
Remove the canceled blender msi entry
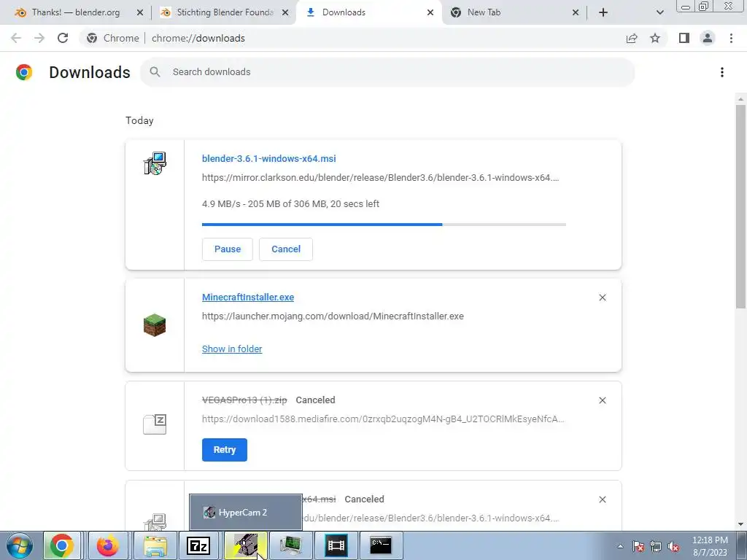pos(602,499)
